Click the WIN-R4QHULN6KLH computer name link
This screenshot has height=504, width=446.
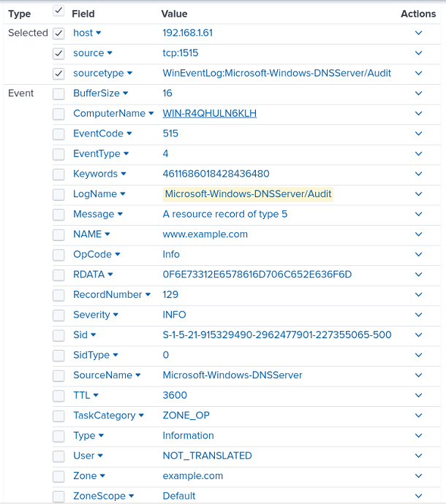209,113
